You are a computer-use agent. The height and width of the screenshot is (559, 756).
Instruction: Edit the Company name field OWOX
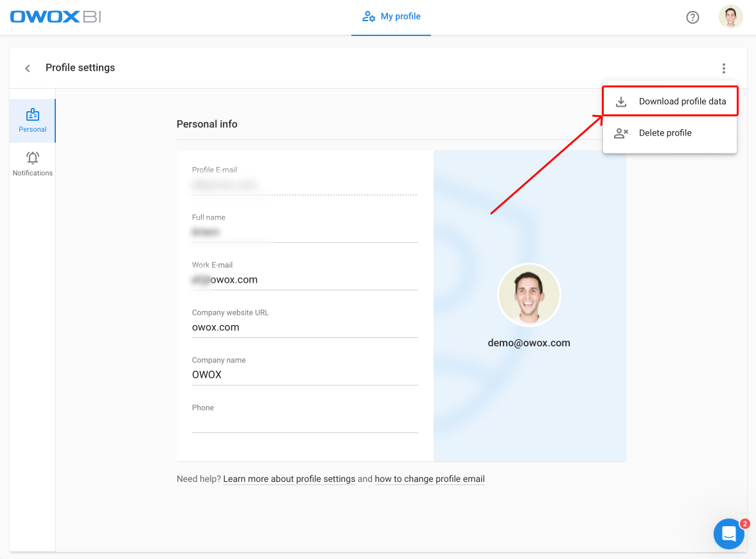point(304,375)
